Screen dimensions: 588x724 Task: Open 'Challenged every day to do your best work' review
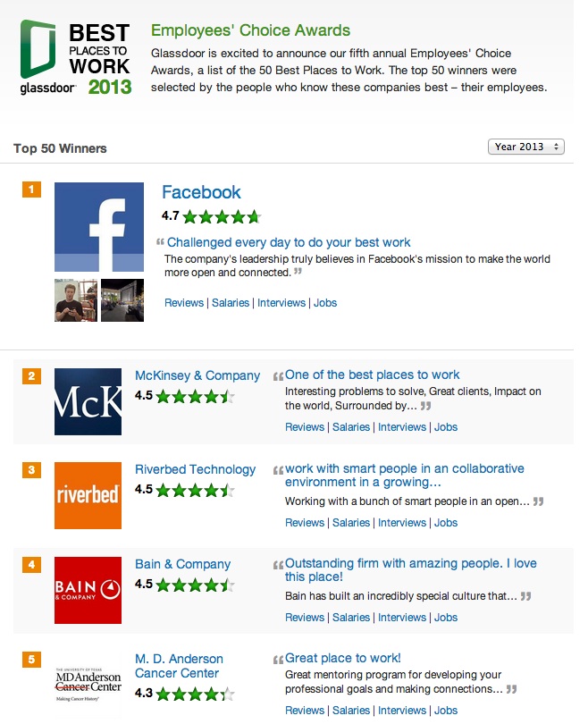(289, 242)
